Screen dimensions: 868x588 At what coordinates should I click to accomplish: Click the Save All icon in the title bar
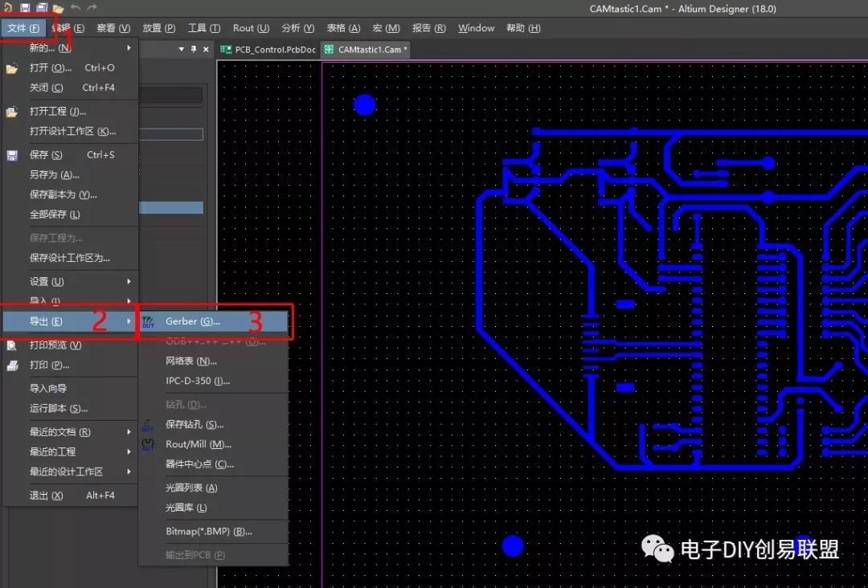coord(42,8)
